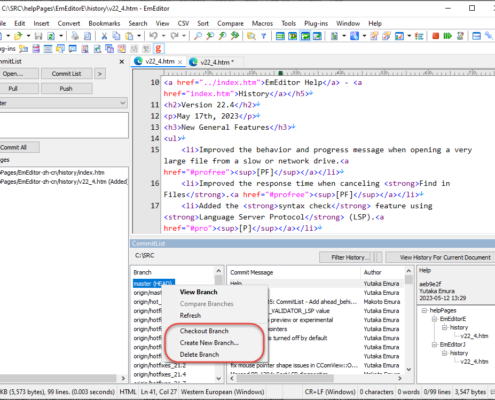Open the Search menu
This screenshot has height=400, width=495.
point(138,23)
